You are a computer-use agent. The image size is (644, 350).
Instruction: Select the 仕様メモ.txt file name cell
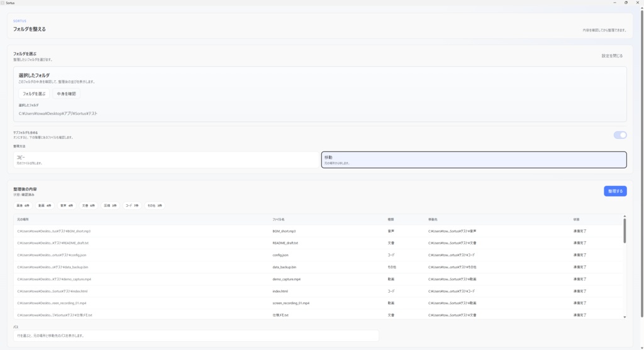(280, 315)
